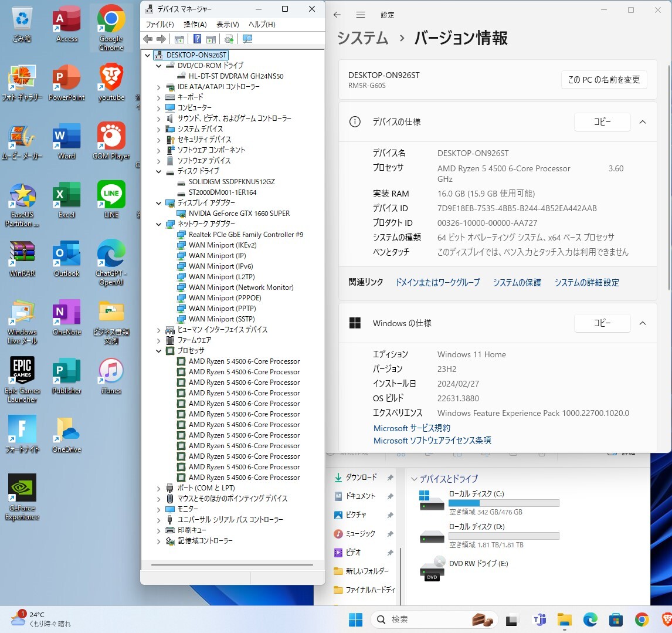This screenshot has height=633, width=672.
Task: Select the GeForce Experience desktop icon
Action: (22, 497)
